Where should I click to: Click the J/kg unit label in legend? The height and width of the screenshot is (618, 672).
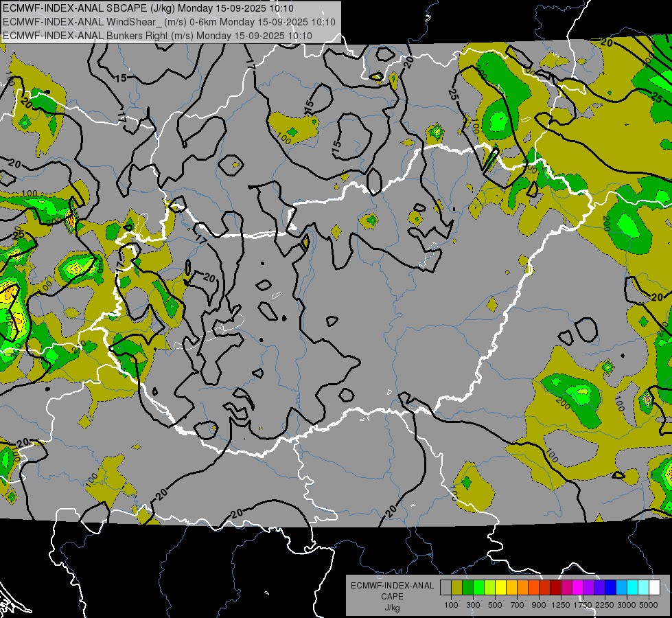point(392,608)
